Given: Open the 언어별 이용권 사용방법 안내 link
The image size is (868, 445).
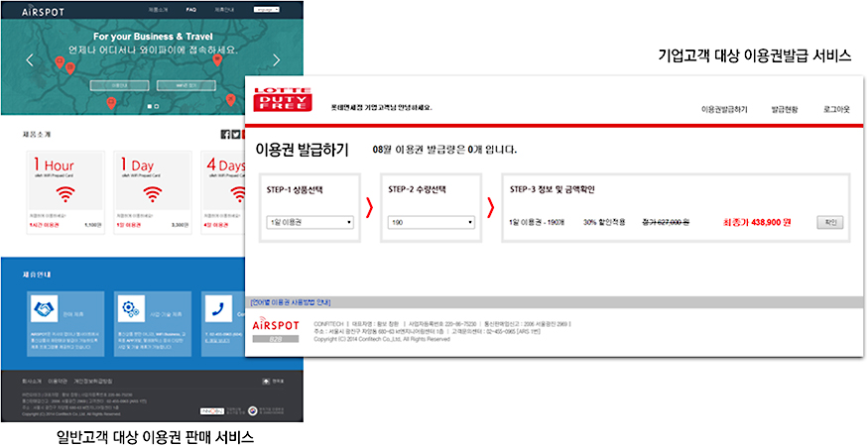Looking at the screenshot, I should tap(290, 302).
